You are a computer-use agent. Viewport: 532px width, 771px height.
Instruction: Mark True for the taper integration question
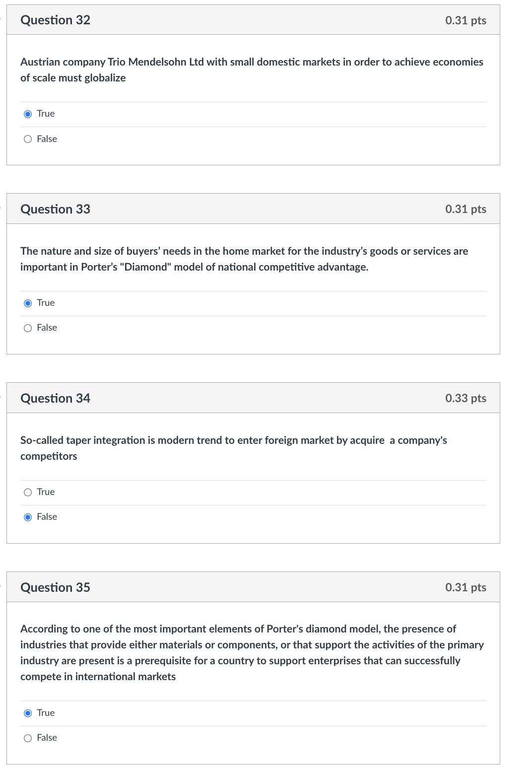(28, 492)
